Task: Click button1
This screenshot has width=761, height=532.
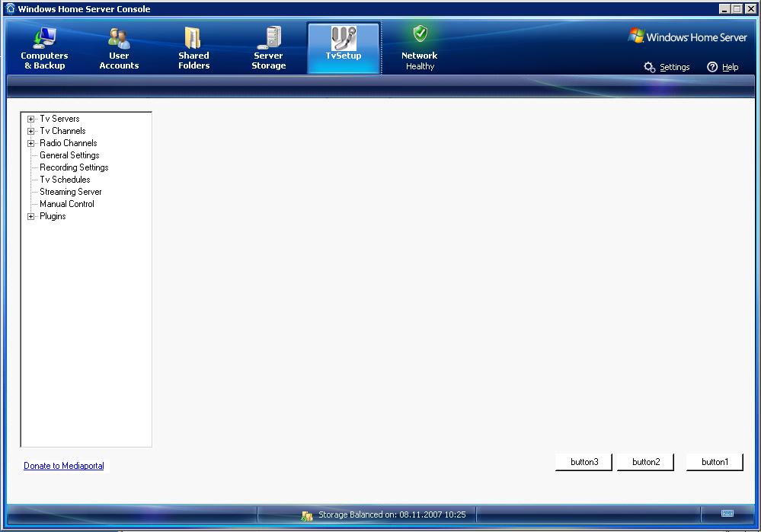Action: 714,462
